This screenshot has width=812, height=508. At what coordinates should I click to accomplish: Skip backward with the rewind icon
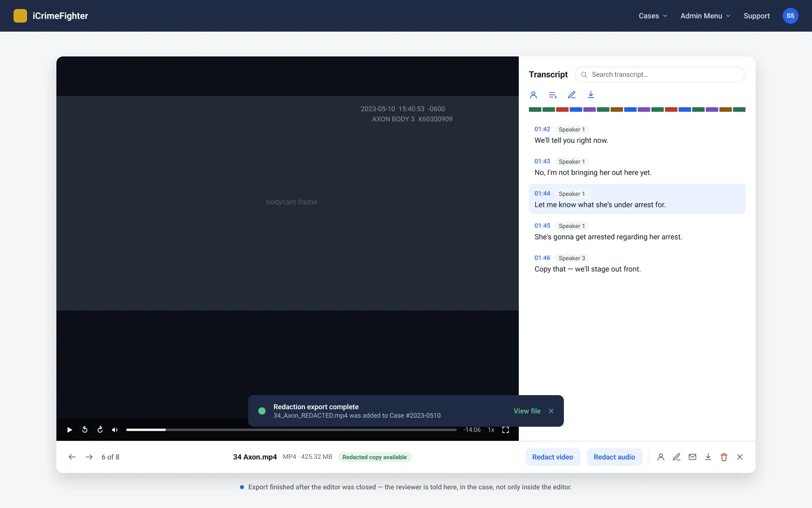coord(85,430)
